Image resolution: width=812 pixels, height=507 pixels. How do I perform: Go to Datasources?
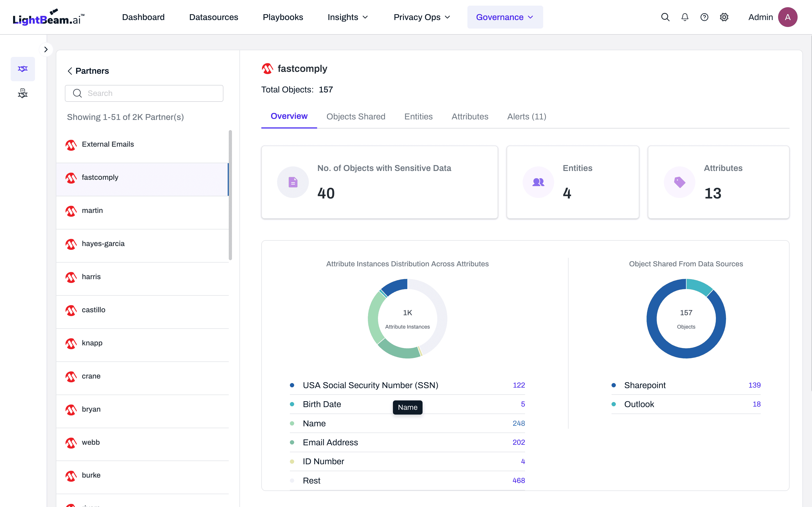214,17
